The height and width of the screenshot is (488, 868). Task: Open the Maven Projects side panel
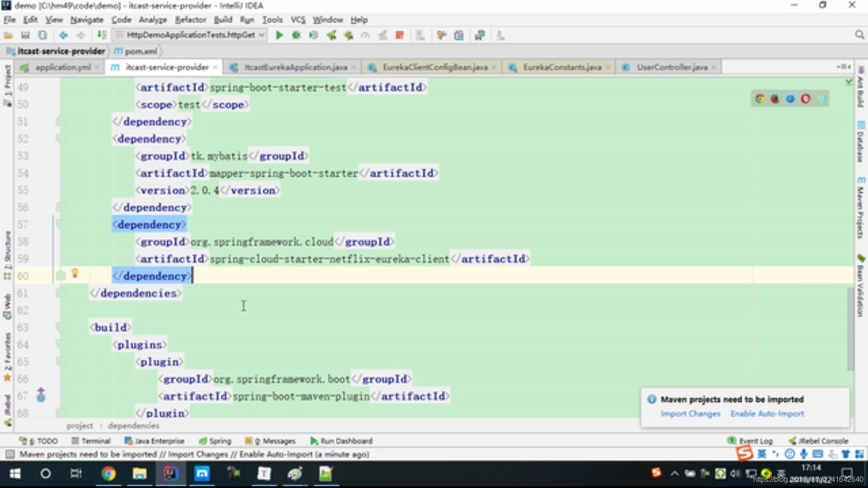point(861,207)
